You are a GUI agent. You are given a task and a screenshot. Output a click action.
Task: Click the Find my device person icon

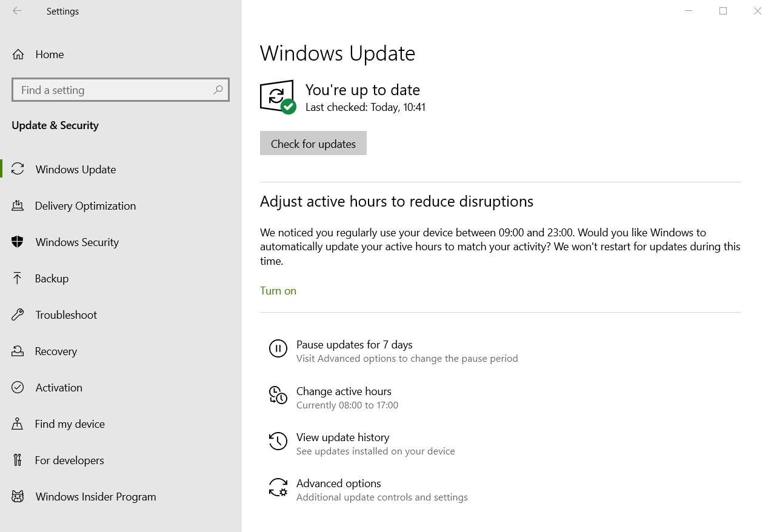pyautogui.click(x=18, y=424)
